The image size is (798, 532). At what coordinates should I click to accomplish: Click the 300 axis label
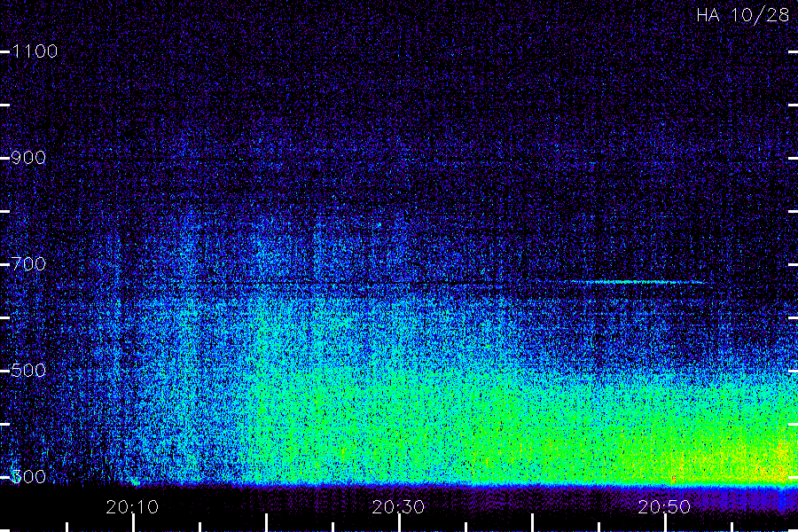28,477
